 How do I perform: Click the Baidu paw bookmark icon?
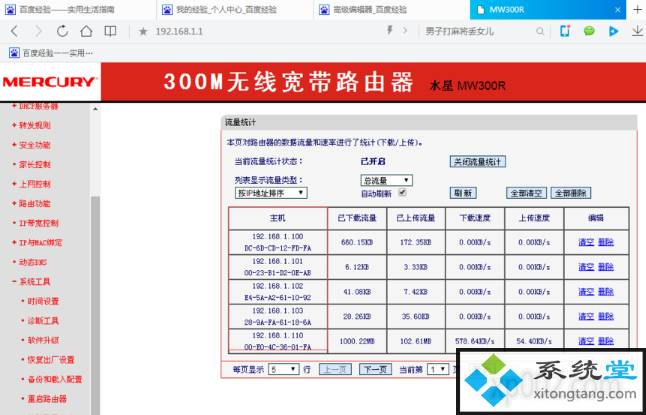click(14, 53)
